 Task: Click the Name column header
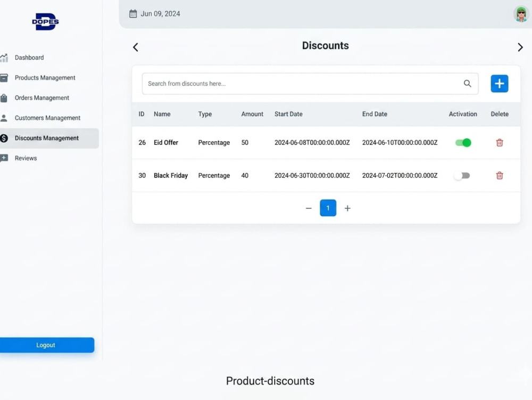coord(162,114)
